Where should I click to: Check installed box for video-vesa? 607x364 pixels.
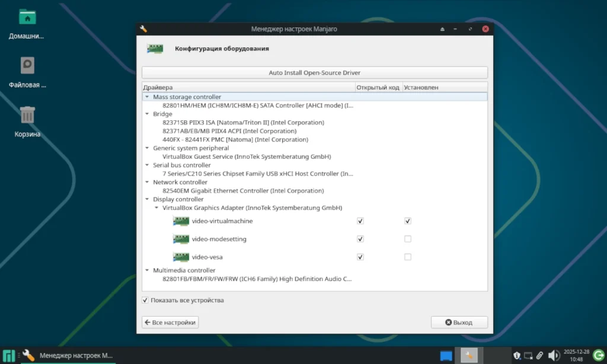(x=408, y=257)
